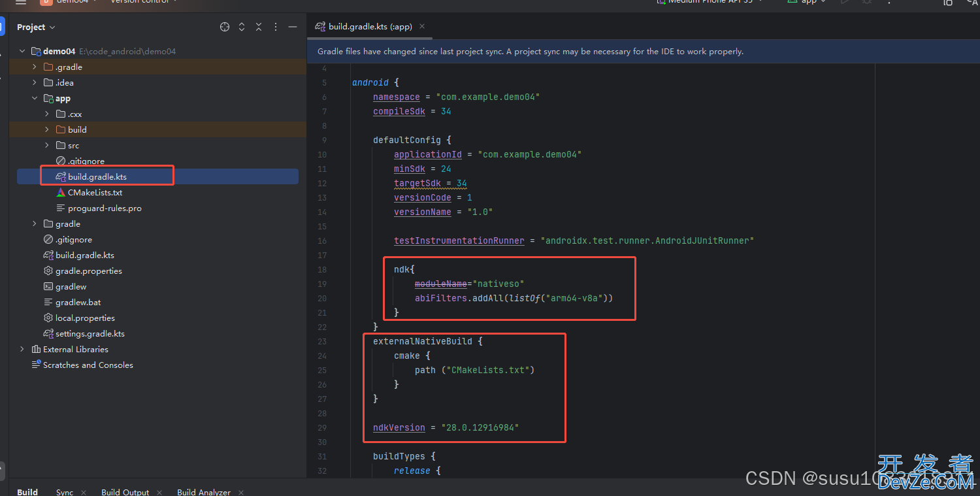Viewport: 980px width, 496px height.
Task: Click 'testInstrumentationRunner' on line 17
Action: (459, 241)
